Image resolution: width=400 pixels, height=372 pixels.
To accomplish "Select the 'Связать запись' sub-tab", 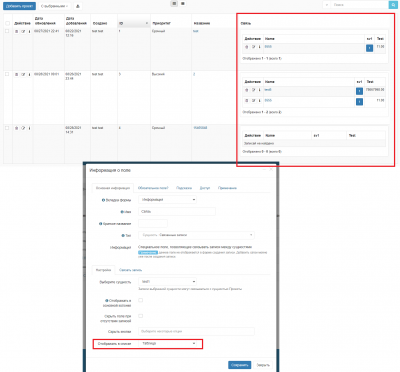I will pos(130,270).
